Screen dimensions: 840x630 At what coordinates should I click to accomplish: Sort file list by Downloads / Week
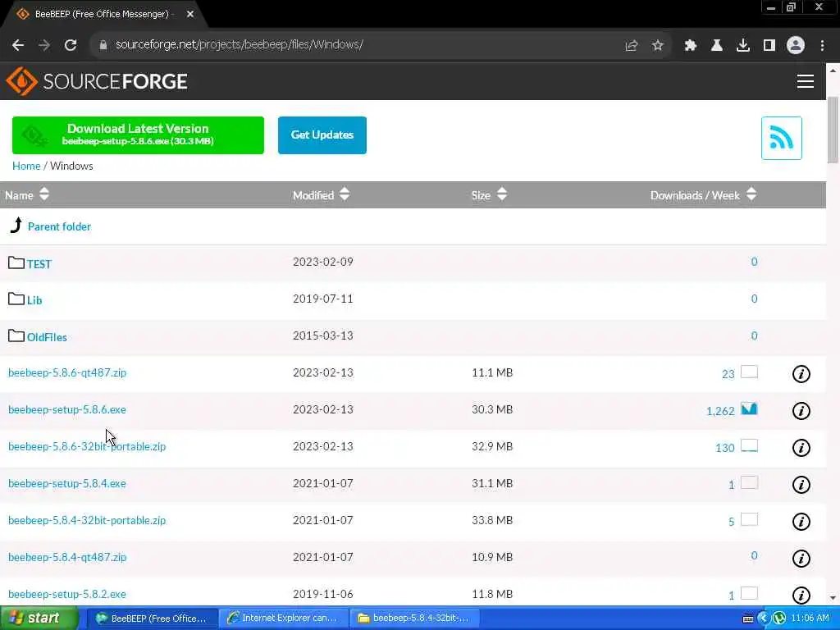tap(703, 195)
